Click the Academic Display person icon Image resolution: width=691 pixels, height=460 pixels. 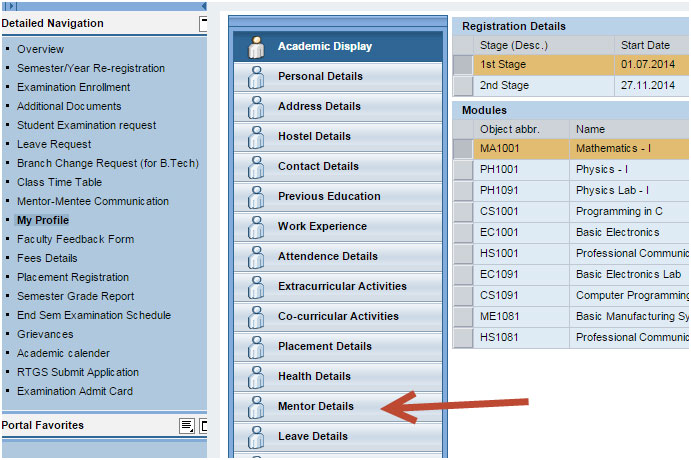pyautogui.click(x=255, y=47)
